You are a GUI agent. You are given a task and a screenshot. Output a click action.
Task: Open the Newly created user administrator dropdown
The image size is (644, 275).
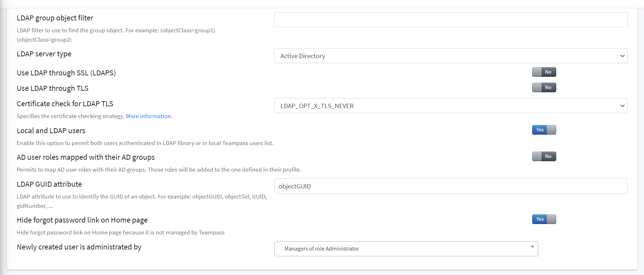coord(406,248)
